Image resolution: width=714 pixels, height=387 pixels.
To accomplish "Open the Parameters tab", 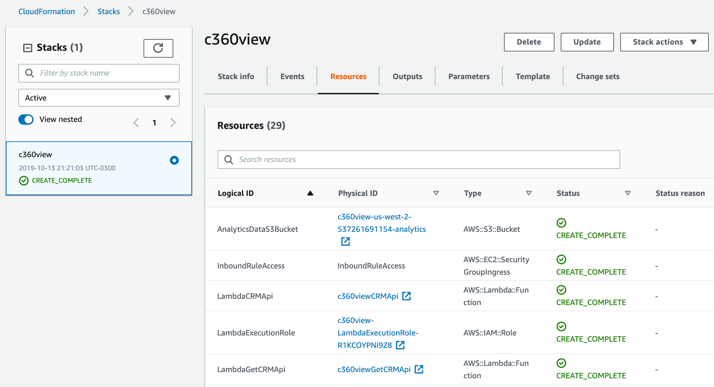I will click(x=469, y=76).
